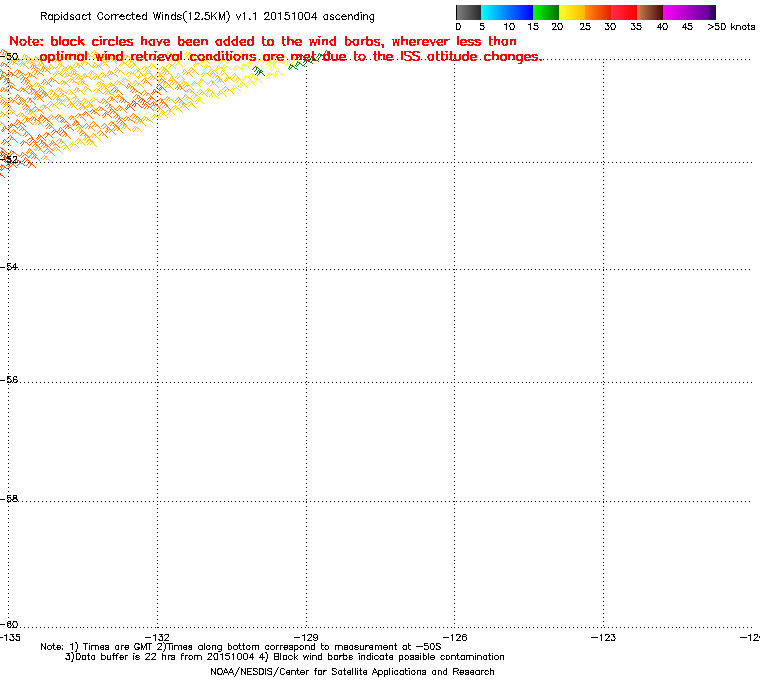Click the 'NOAA/NESDIS/Center for Satellite Applications and Research' credit
Screen dimensions: 760x688
pos(352,672)
